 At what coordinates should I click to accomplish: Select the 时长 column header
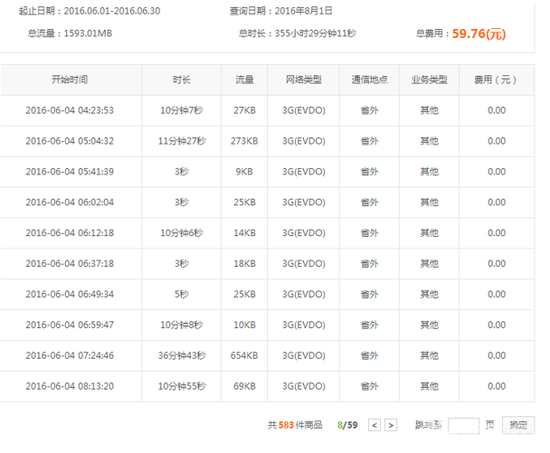point(181,80)
